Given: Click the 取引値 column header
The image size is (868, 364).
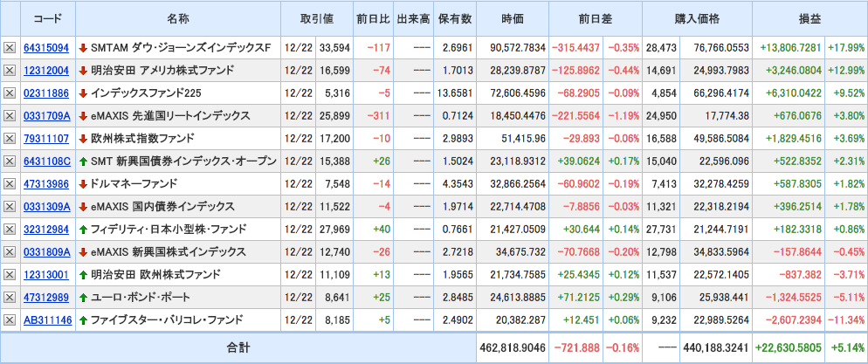Looking at the screenshot, I should coord(317,18).
